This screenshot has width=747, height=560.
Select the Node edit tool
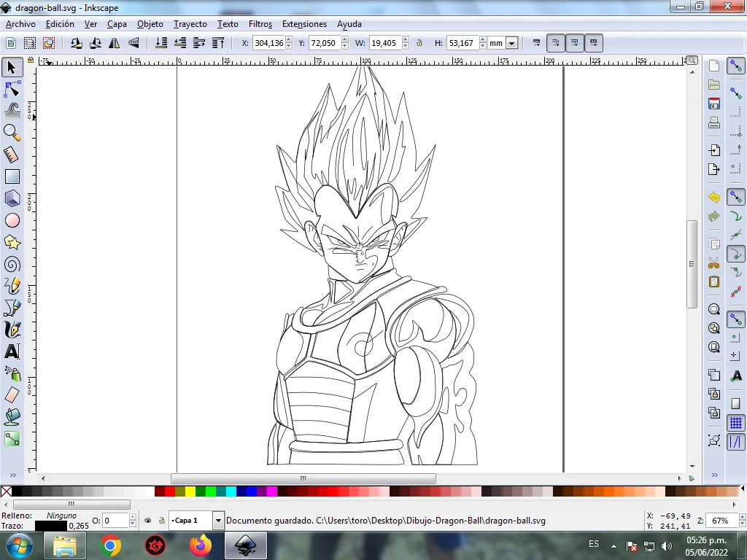pyautogui.click(x=12, y=90)
